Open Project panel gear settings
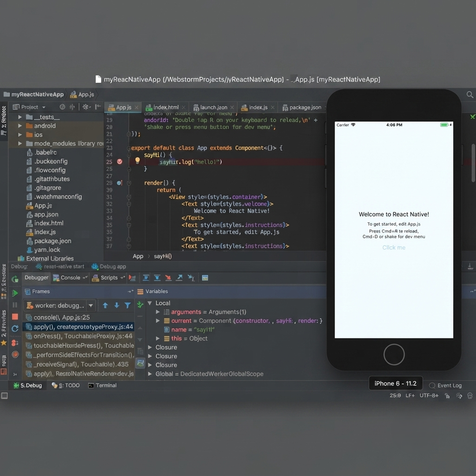This screenshot has height=476, width=476. pyautogui.click(x=86, y=107)
